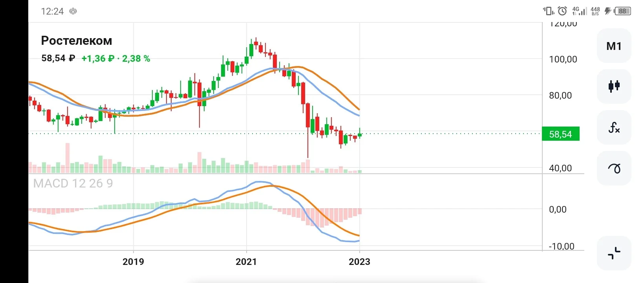Tap the 12:24 status bar clock

tap(52, 11)
